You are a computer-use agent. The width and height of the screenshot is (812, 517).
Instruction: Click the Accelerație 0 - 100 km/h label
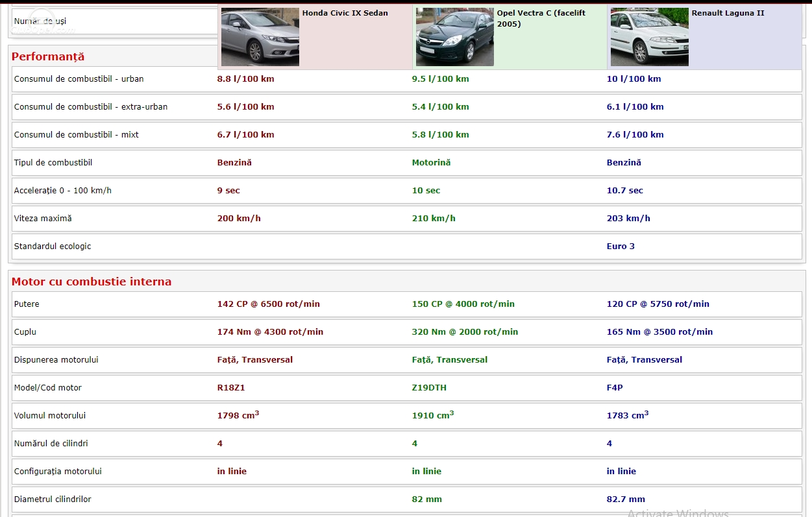(x=63, y=191)
